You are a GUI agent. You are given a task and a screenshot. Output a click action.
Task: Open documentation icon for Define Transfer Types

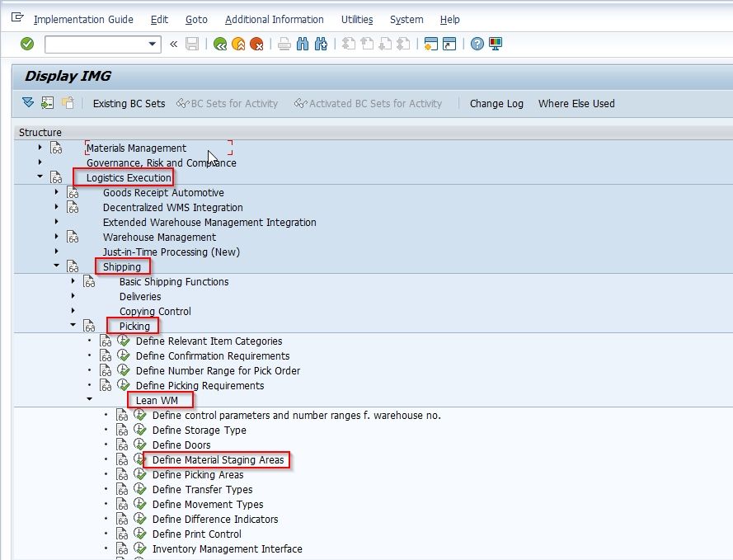coord(123,489)
